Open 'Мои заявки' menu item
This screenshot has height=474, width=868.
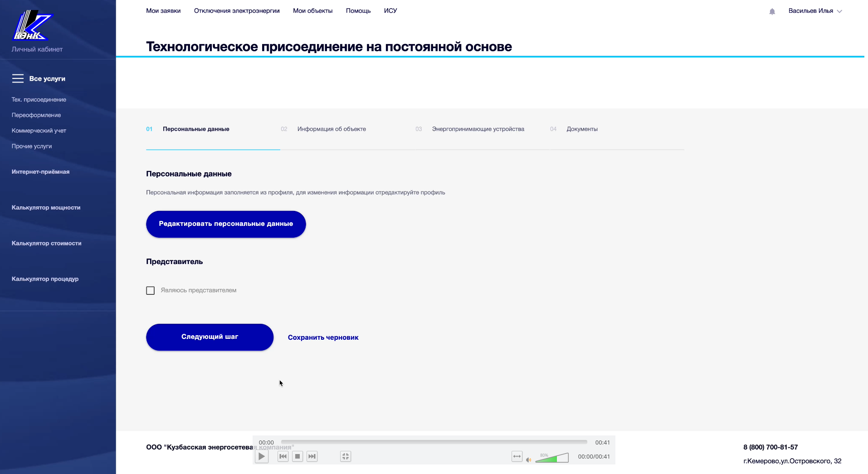(x=163, y=11)
